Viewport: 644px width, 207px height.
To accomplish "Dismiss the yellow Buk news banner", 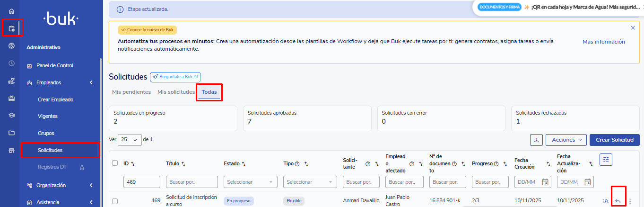I will click(x=633, y=28).
